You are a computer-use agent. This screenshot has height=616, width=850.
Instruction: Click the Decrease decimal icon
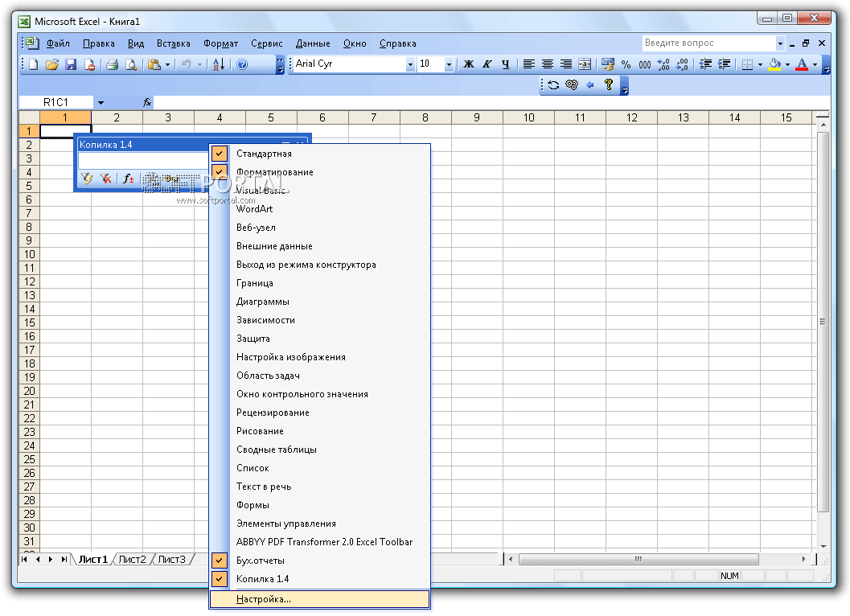tap(682, 64)
